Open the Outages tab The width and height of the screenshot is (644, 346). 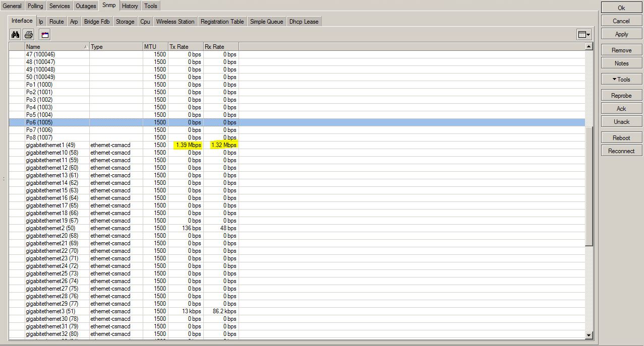click(x=85, y=6)
